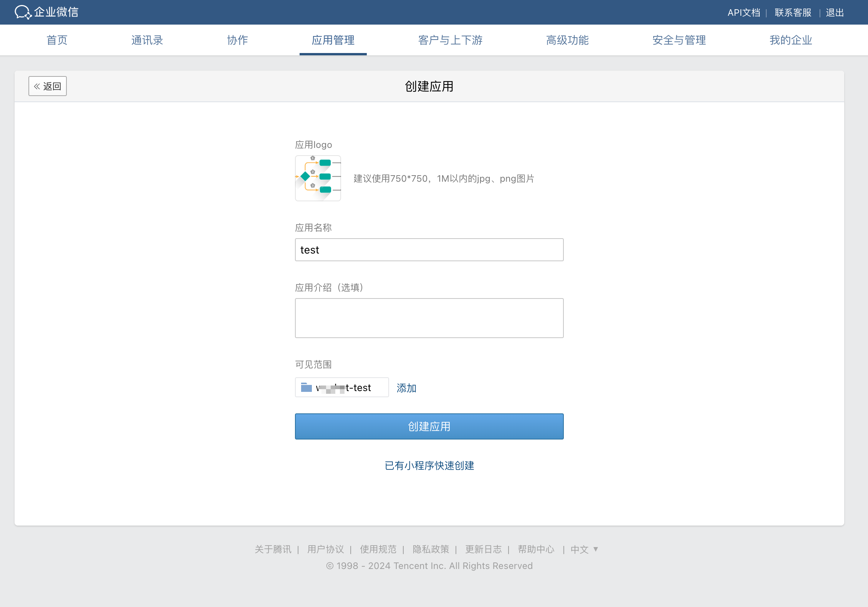Focus the 应用介绍 description textarea

point(429,318)
